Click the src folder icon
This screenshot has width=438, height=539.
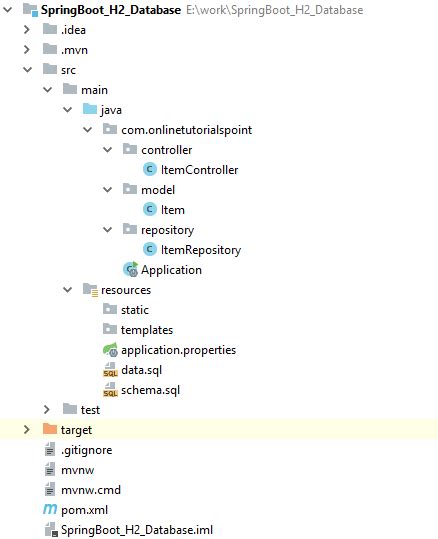tap(50, 69)
